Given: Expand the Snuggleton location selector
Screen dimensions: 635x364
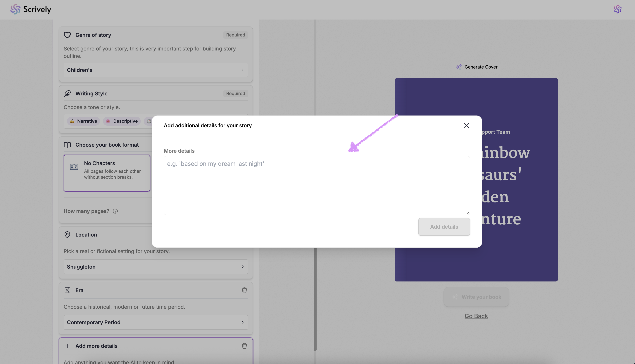Looking at the screenshot, I should click(156, 267).
